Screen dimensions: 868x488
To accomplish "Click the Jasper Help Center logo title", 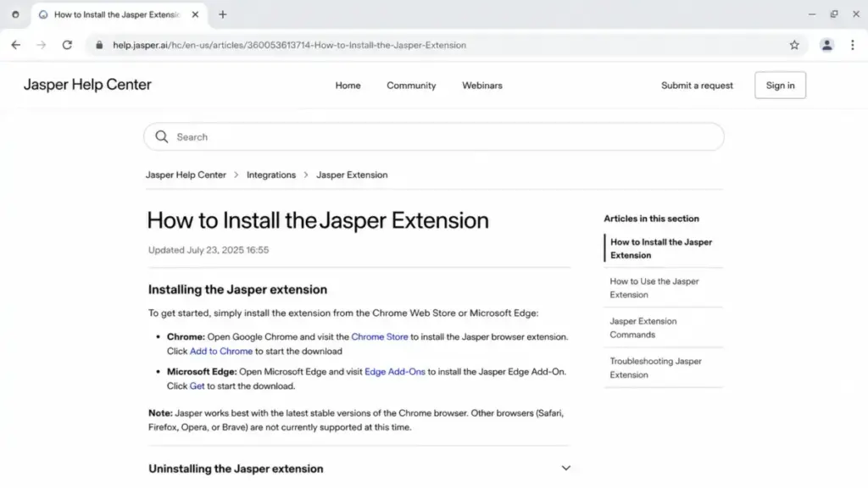I will 87,85.
